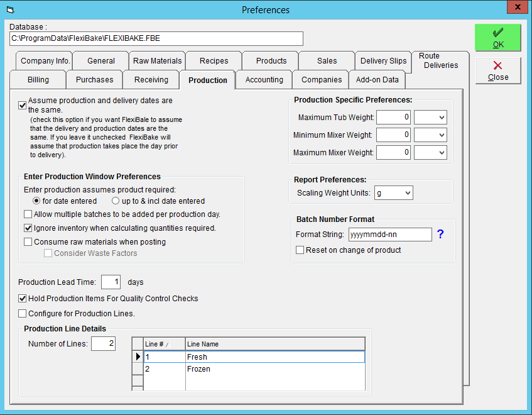Click the Close button with red X
532x415 pixels.
[497, 70]
